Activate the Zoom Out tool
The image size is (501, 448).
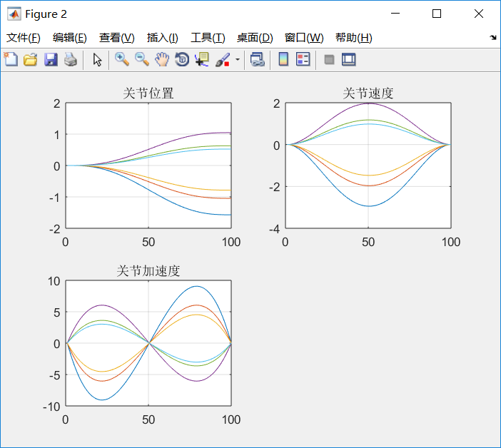point(142,60)
